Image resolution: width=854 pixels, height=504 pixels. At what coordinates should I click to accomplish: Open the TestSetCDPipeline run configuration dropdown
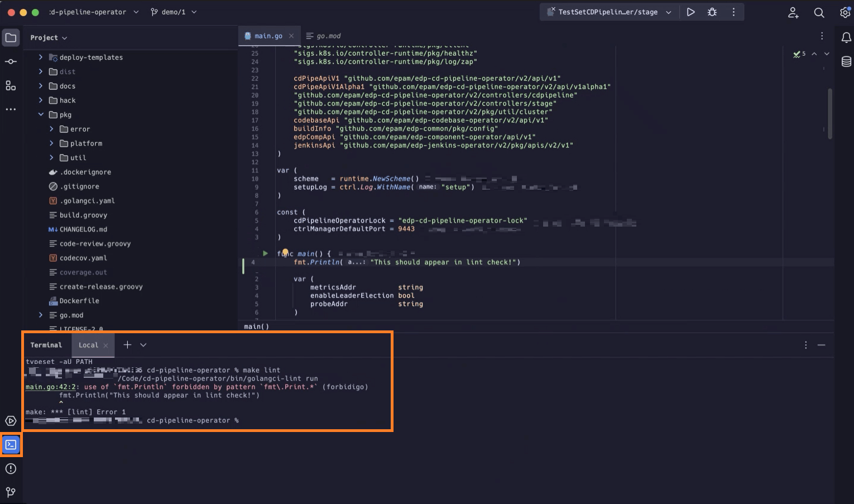coord(608,11)
